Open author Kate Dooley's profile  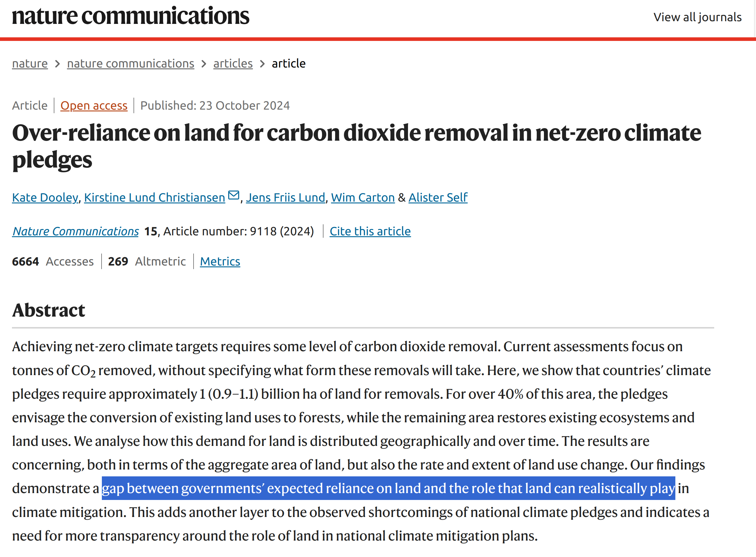click(45, 197)
